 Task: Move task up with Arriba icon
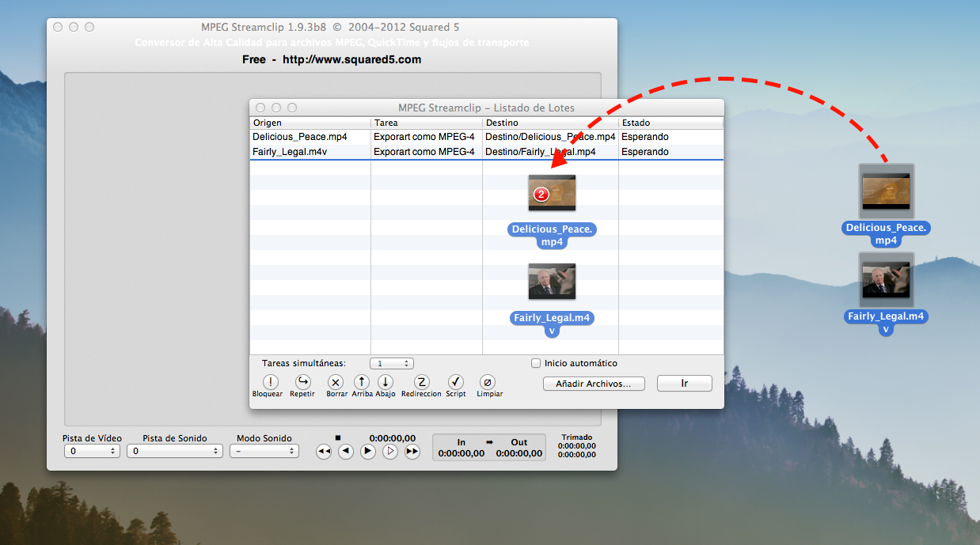[x=362, y=382]
